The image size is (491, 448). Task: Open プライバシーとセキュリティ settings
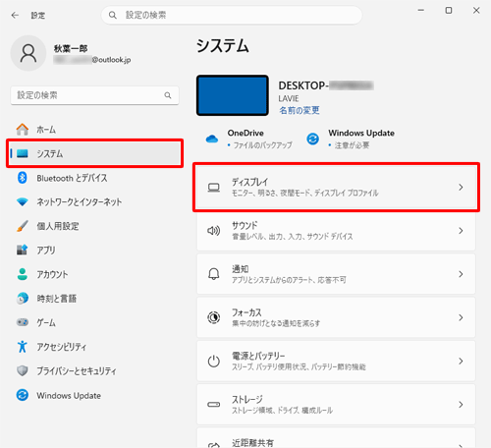pos(94,370)
